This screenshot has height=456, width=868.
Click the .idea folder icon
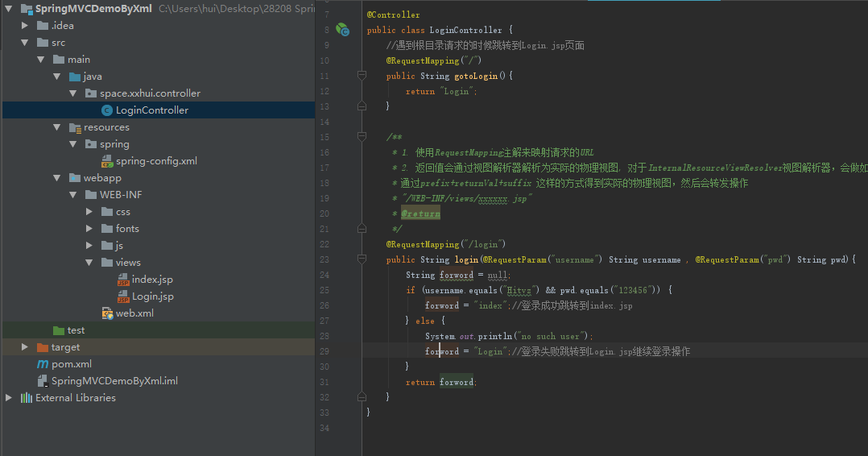43,26
